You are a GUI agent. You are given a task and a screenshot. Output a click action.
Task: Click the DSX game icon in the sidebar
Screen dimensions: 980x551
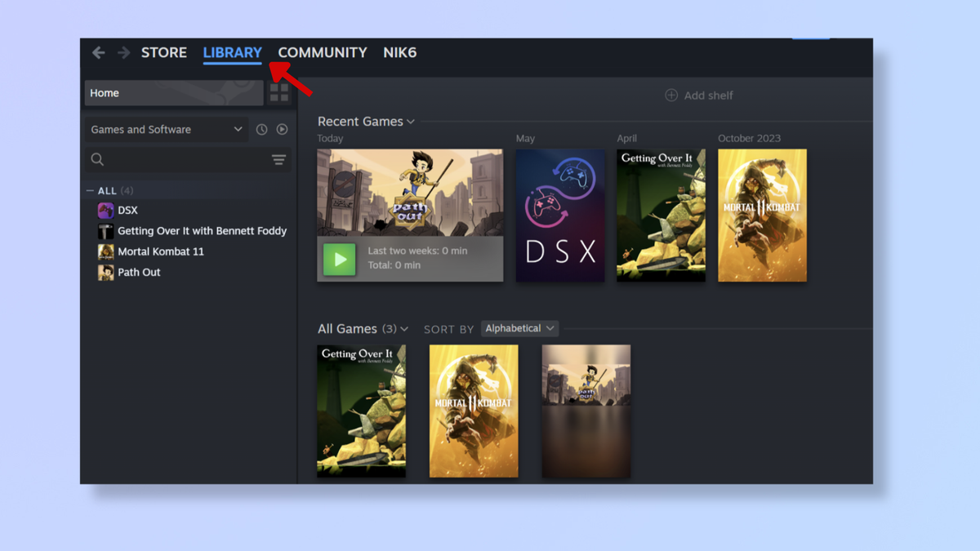(x=106, y=210)
